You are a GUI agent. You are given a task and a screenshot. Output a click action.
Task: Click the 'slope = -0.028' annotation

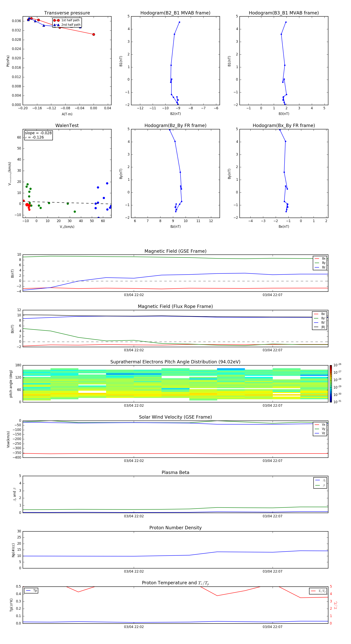pyautogui.click(x=38, y=133)
